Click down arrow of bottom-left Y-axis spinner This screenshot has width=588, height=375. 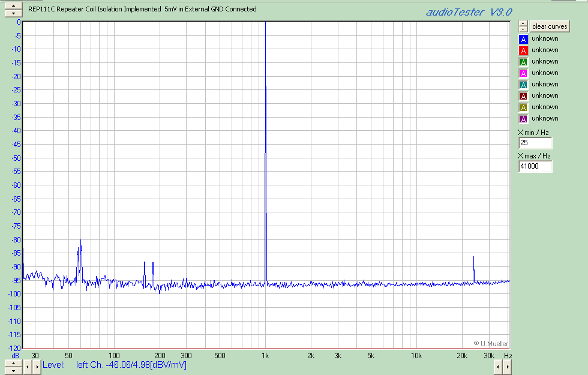coord(13,371)
